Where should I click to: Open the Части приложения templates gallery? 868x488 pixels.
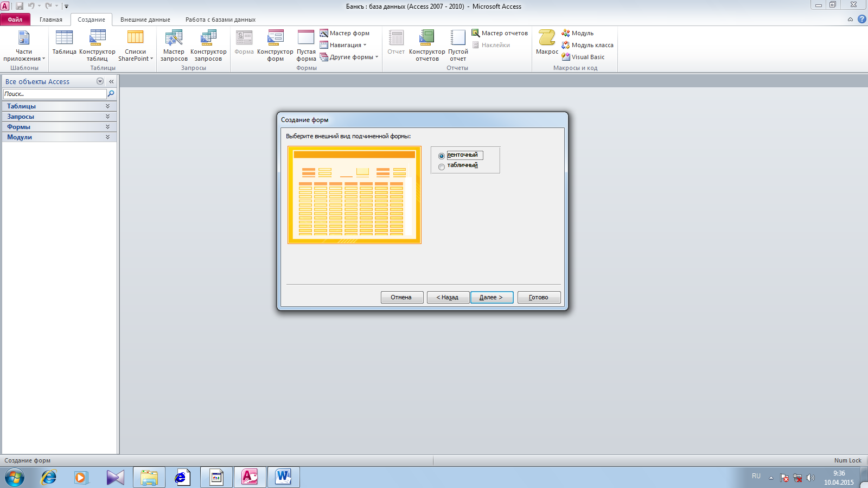pos(24,46)
